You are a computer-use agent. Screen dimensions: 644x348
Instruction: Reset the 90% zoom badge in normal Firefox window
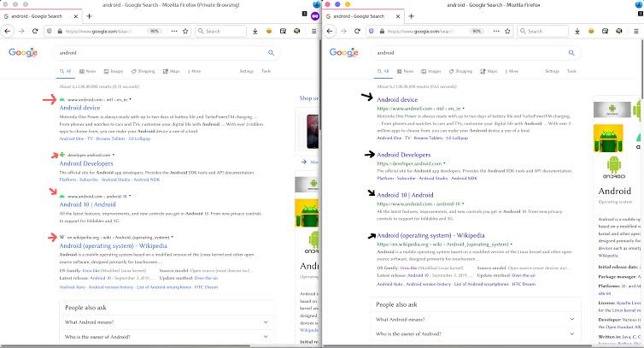477,31
